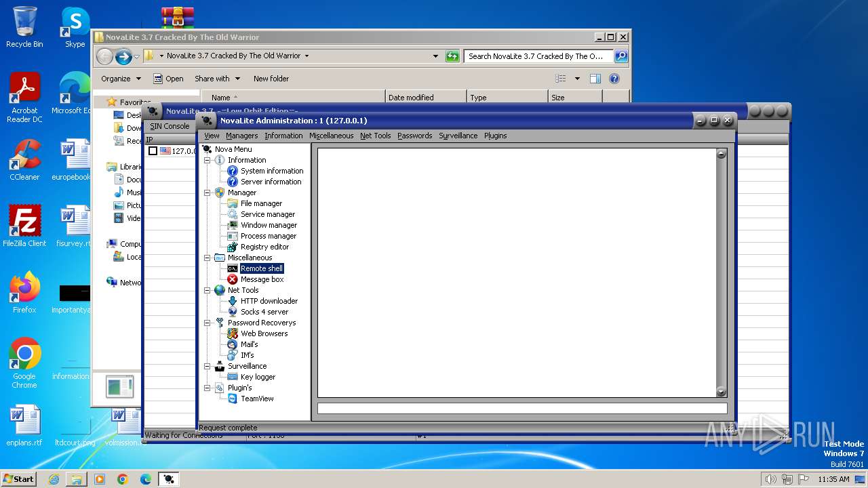Open Google Chrome taskbar icon

[x=123, y=479]
